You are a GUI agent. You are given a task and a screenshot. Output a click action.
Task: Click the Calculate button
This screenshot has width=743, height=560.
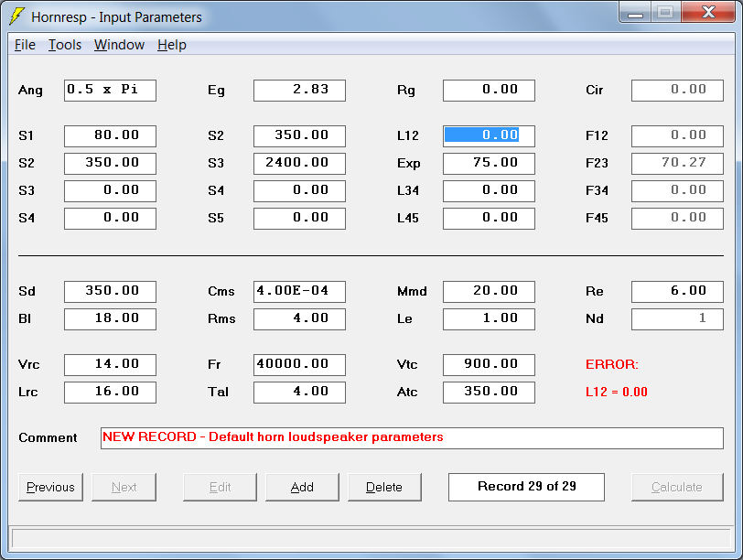coord(677,487)
